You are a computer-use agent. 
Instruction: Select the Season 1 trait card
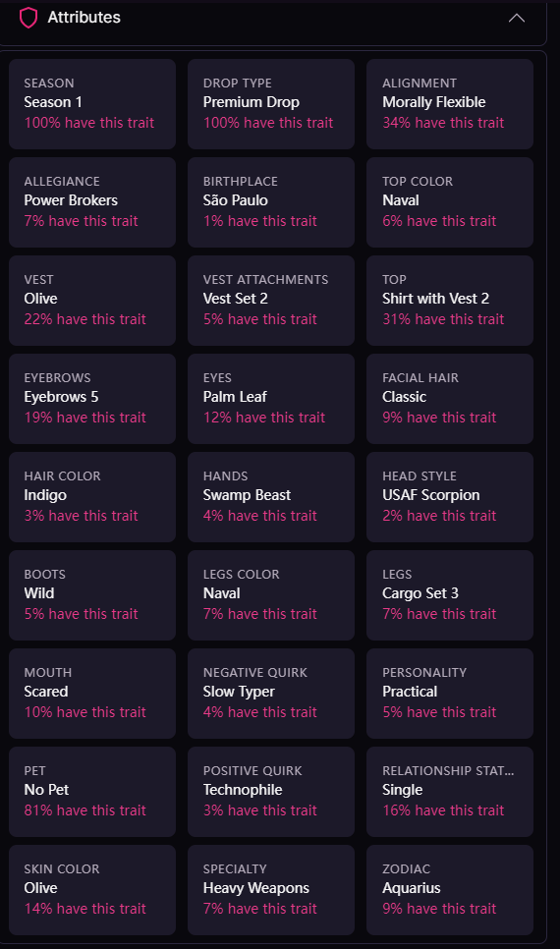(x=92, y=104)
